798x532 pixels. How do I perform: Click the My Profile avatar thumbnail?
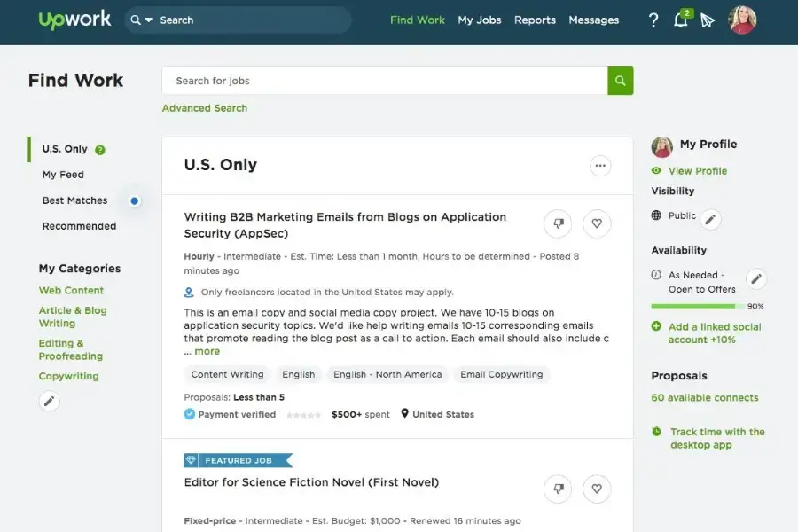point(662,146)
